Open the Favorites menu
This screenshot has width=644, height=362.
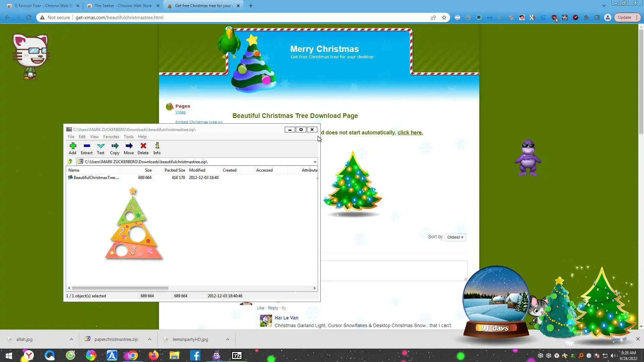(x=111, y=137)
